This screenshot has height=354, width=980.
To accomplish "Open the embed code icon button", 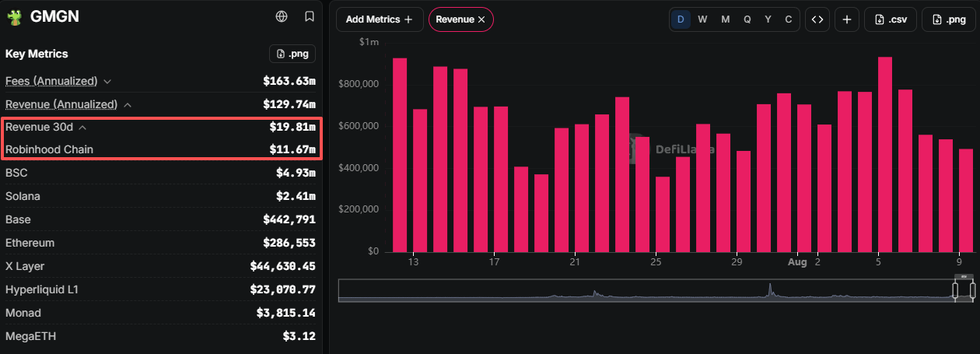I will pos(817,19).
